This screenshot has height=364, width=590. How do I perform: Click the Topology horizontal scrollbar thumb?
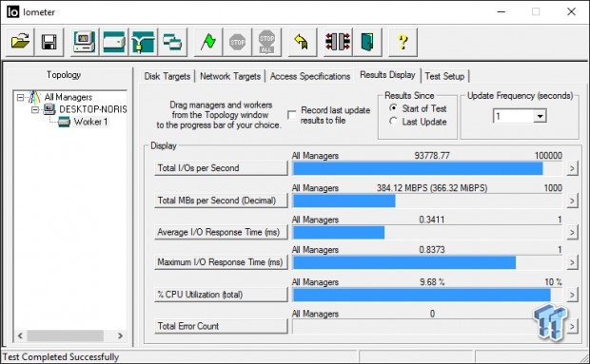(65, 335)
